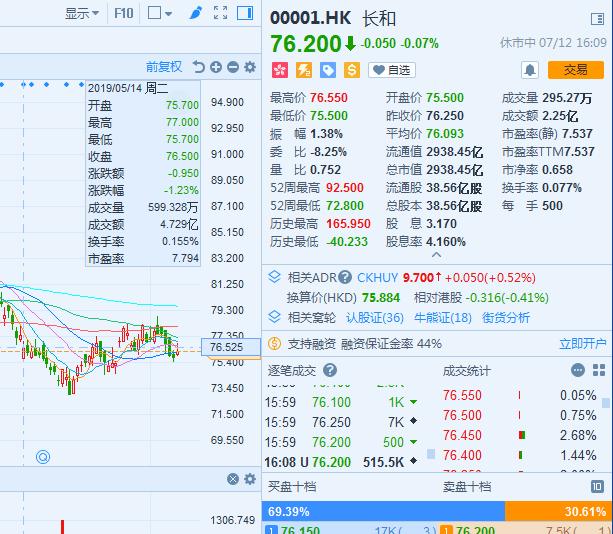
Task: Select the 16:08 U 76.200 trade row
Action: 341,462
